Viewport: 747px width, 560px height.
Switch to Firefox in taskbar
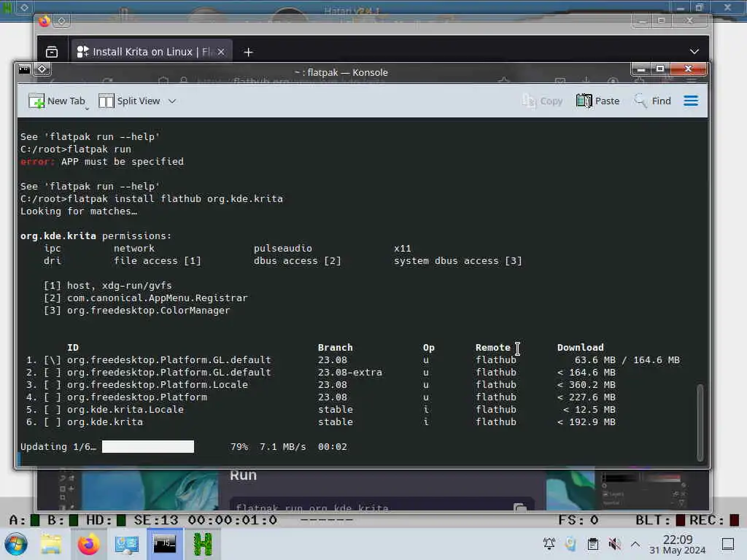(x=88, y=544)
